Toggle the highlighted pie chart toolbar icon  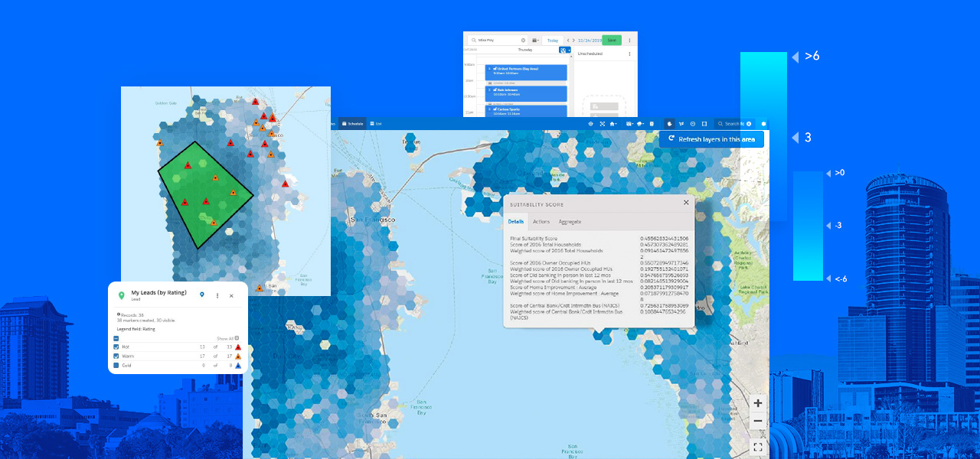[x=670, y=124]
